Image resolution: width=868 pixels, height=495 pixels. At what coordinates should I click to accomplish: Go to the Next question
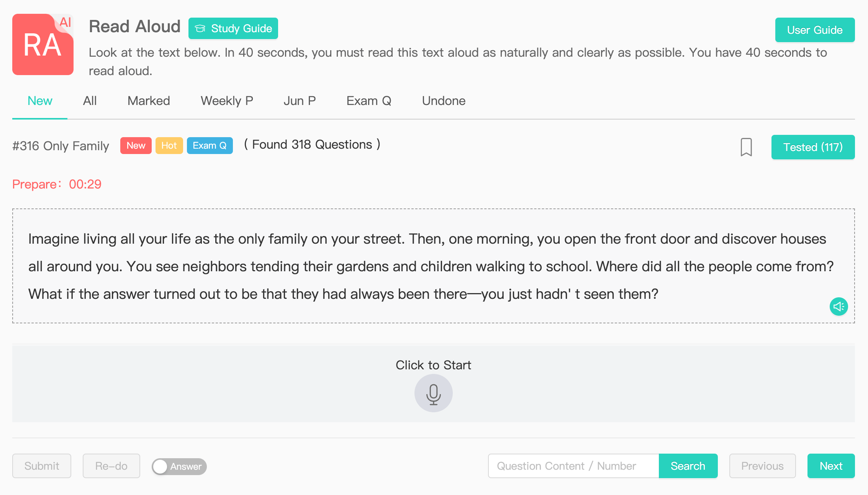[830, 466]
